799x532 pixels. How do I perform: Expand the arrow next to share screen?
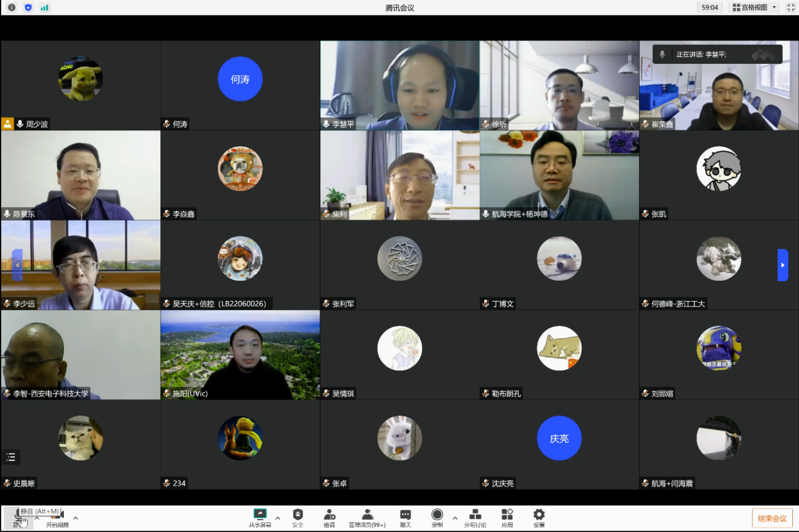coord(278,518)
